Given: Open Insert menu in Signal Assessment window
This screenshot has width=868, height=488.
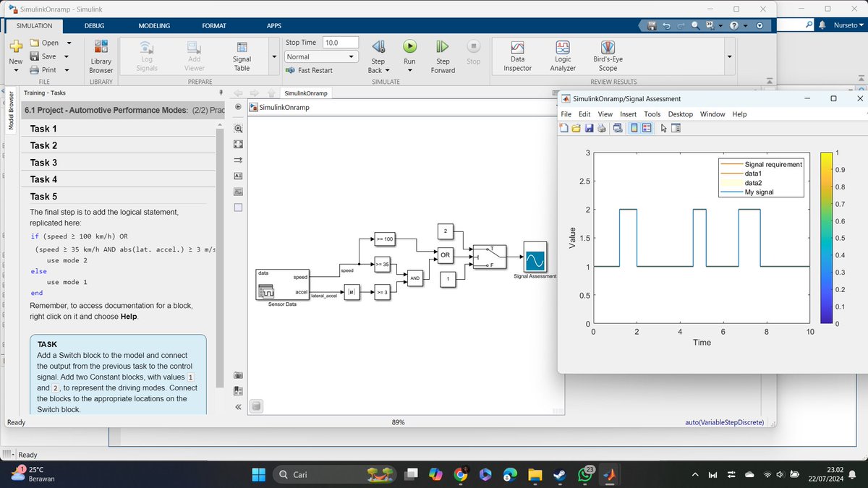Looking at the screenshot, I should 628,114.
